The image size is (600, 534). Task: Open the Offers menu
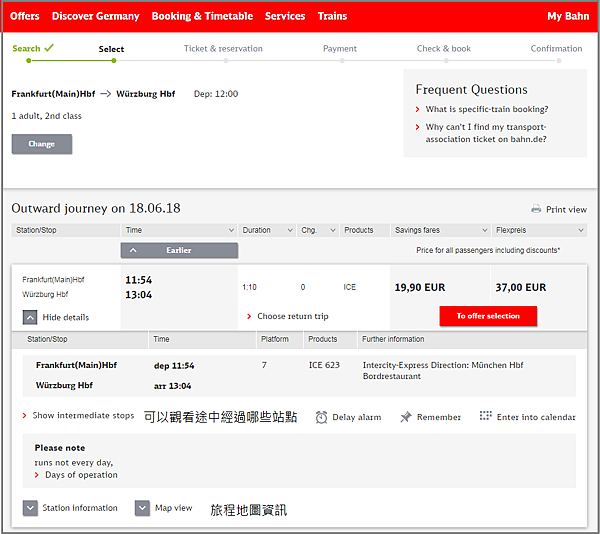pos(24,16)
